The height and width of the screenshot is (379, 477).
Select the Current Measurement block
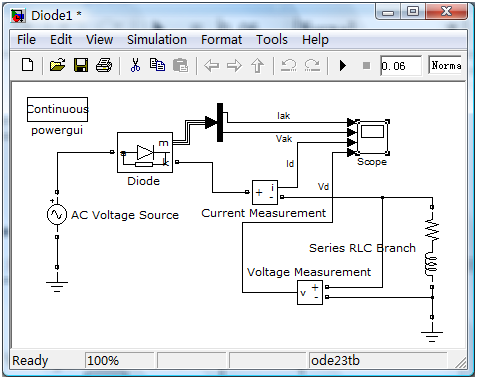click(265, 192)
